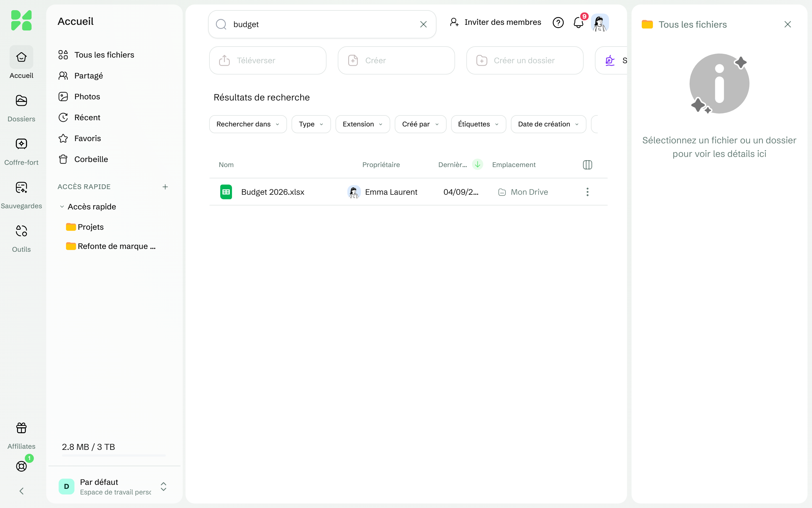
Task: Add a quick access item with plus icon
Action: click(x=165, y=187)
